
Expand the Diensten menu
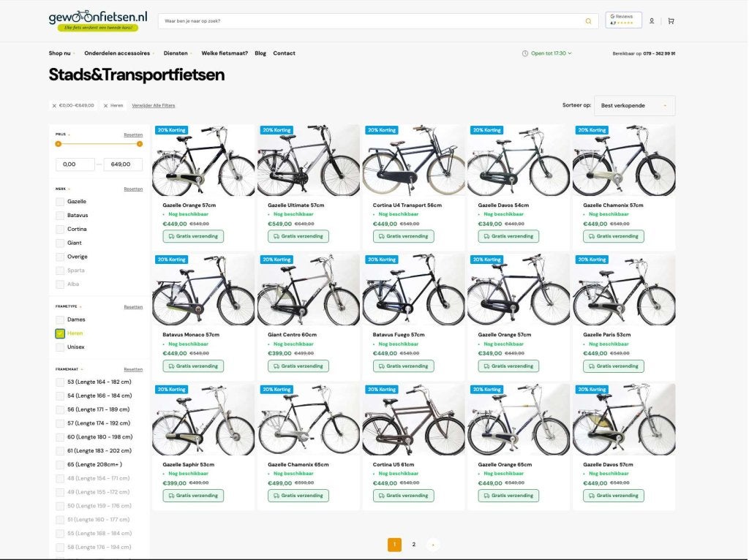pos(178,53)
